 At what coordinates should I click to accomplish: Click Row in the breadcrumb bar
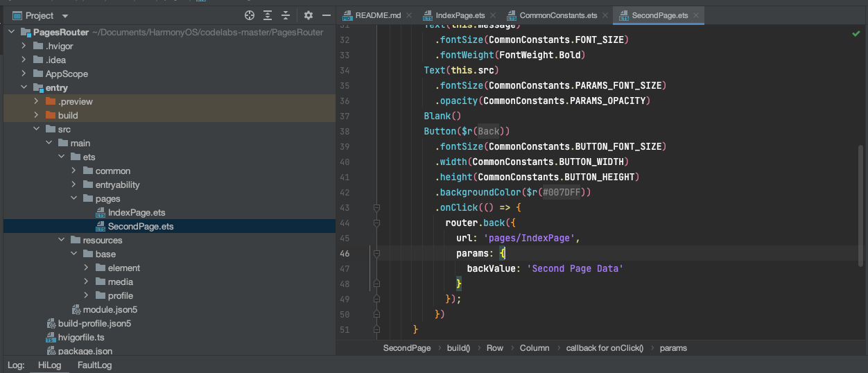pos(495,348)
